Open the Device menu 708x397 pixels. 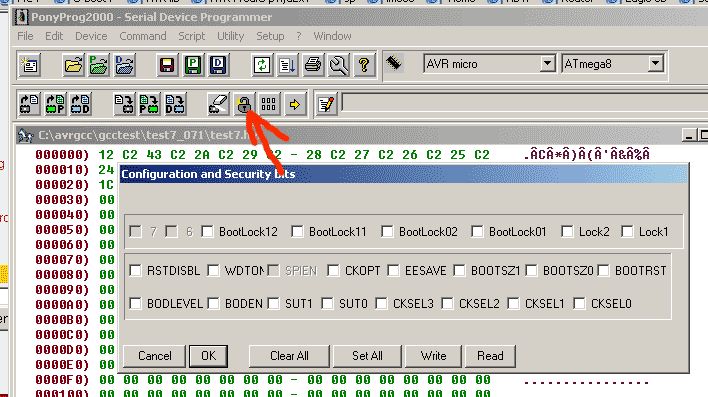[91, 36]
